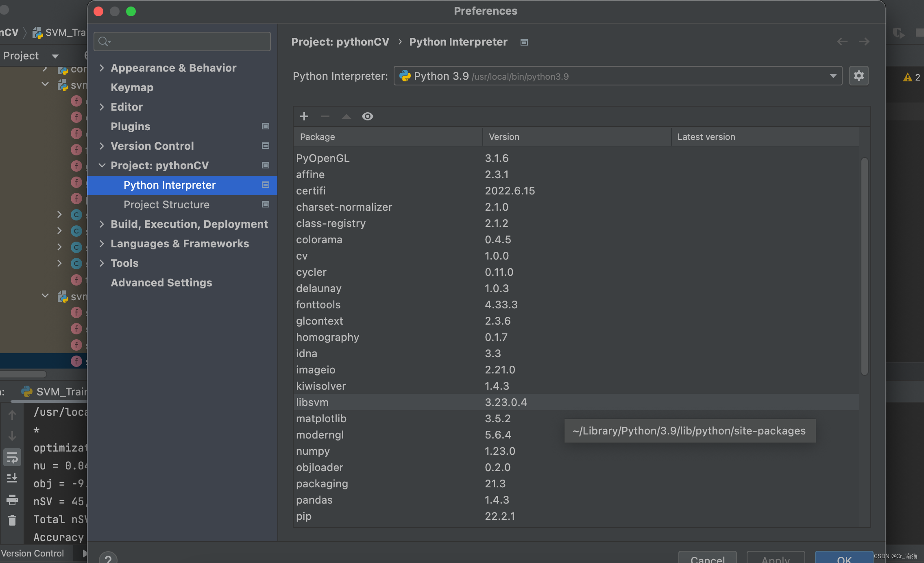Click the trash icon to clear console

(12, 520)
